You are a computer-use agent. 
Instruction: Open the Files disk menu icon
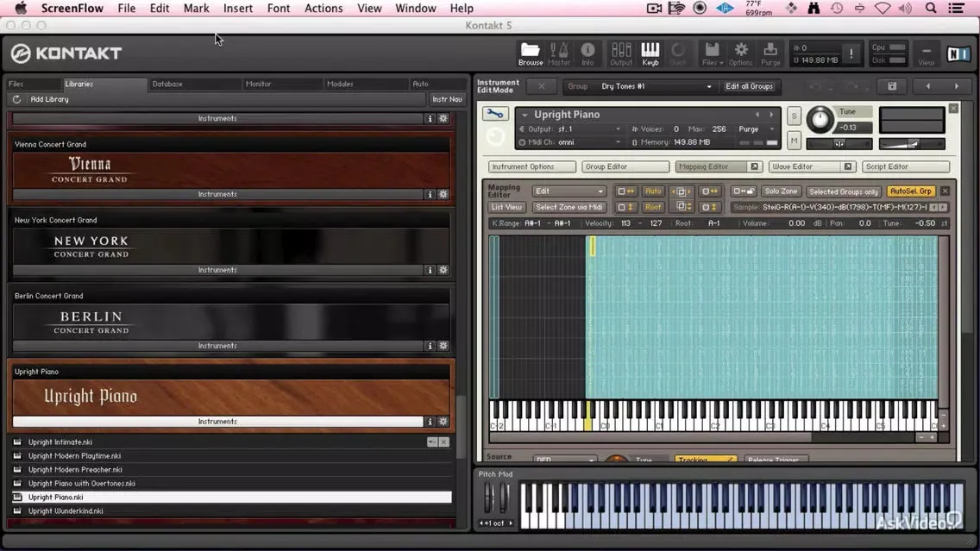[x=712, y=53]
